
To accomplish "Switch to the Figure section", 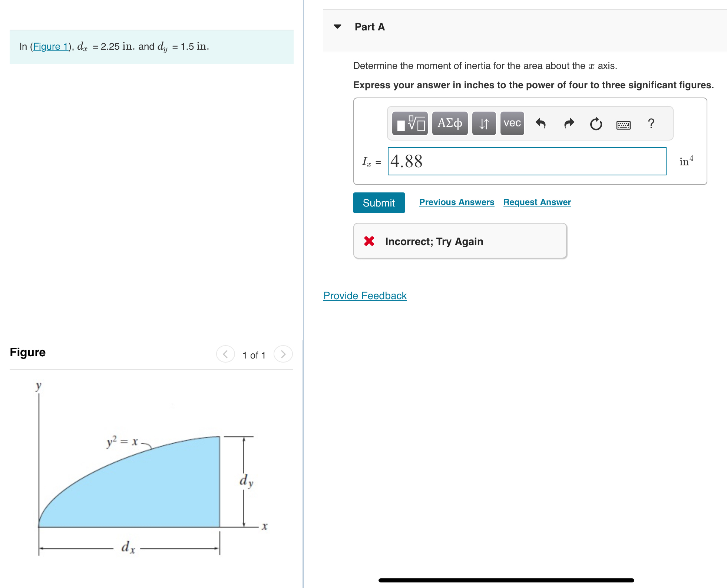I will [27, 352].
